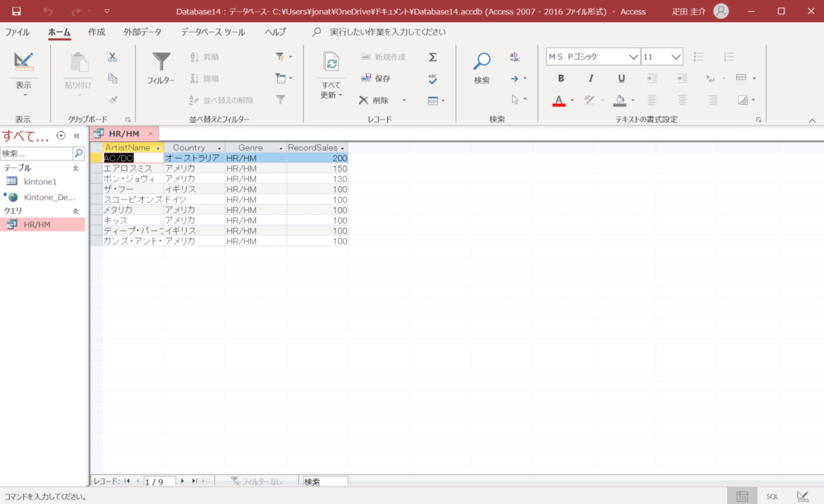Click the toggle filter funnel icon

[x=280, y=100]
